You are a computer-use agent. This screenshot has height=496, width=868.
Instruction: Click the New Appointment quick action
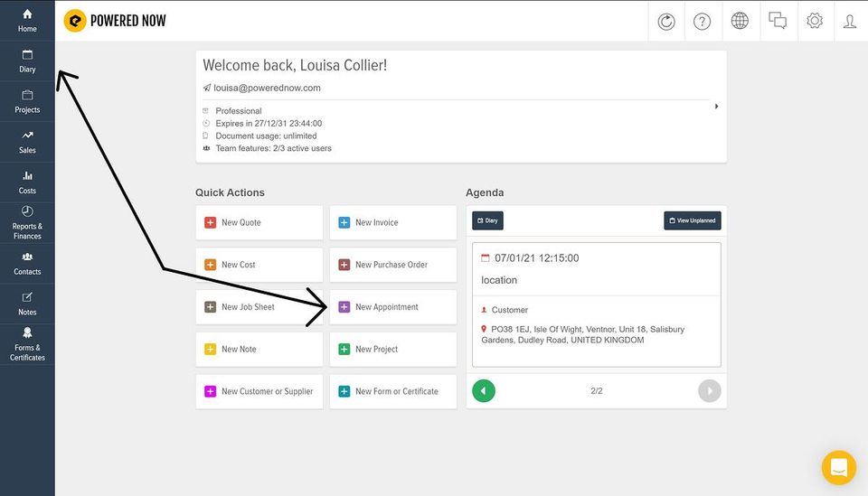pyautogui.click(x=393, y=307)
